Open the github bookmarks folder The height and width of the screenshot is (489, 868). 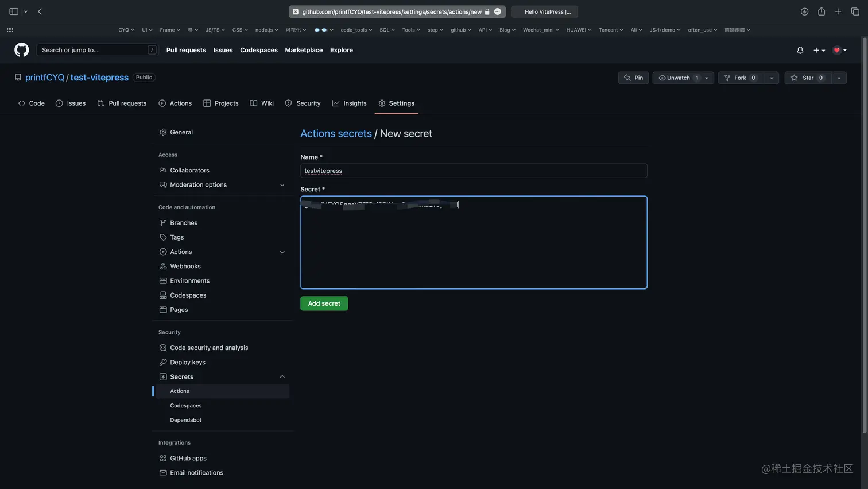(461, 30)
